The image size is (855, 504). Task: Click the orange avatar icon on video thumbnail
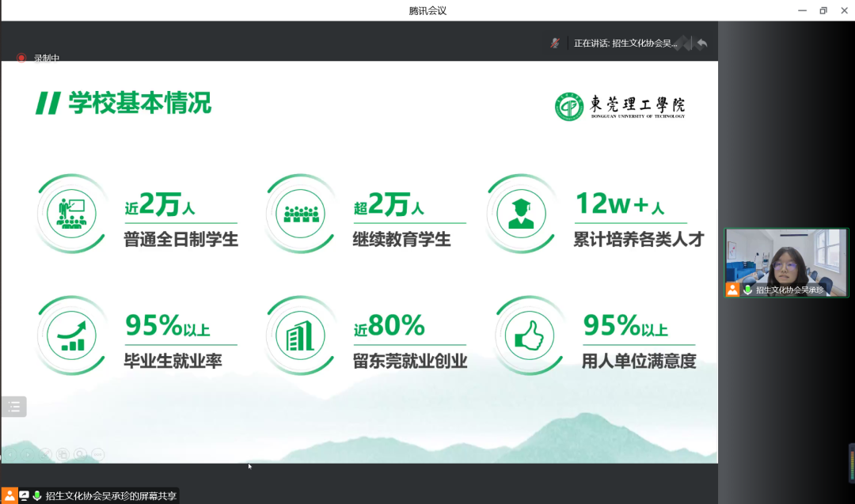coord(732,290)
